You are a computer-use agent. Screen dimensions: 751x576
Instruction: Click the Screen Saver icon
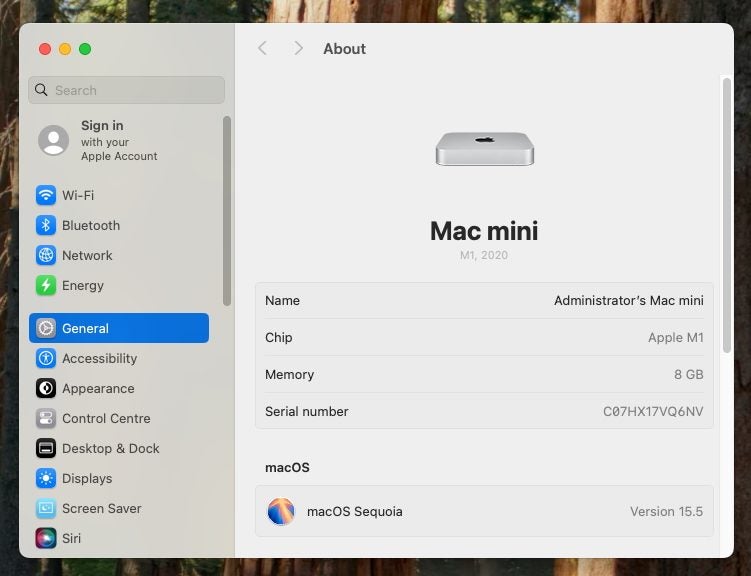(46, 508)
